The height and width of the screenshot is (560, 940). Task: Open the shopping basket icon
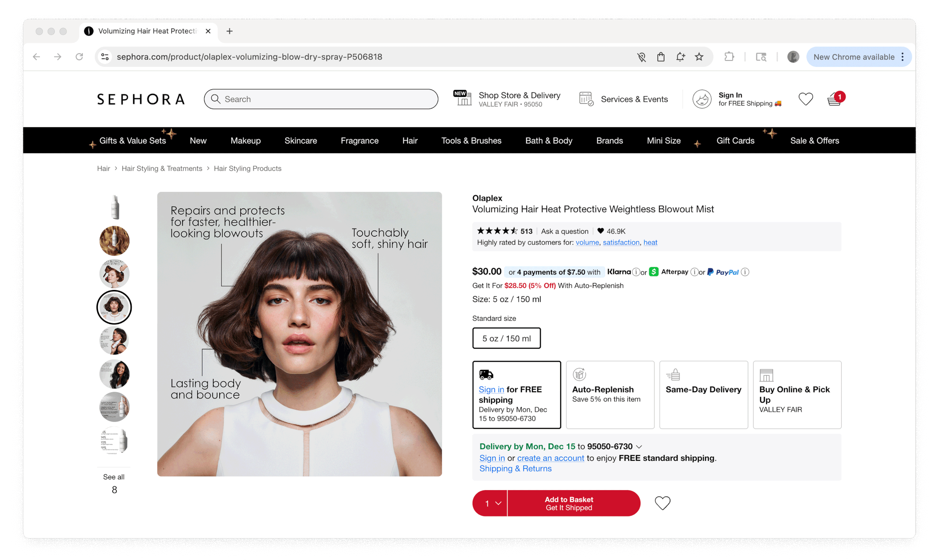(834, 100)
